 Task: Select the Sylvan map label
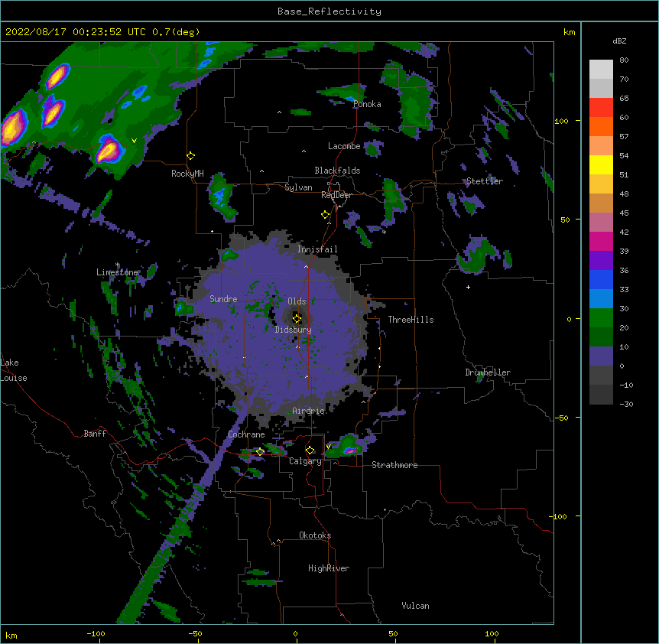click(298, 187)
